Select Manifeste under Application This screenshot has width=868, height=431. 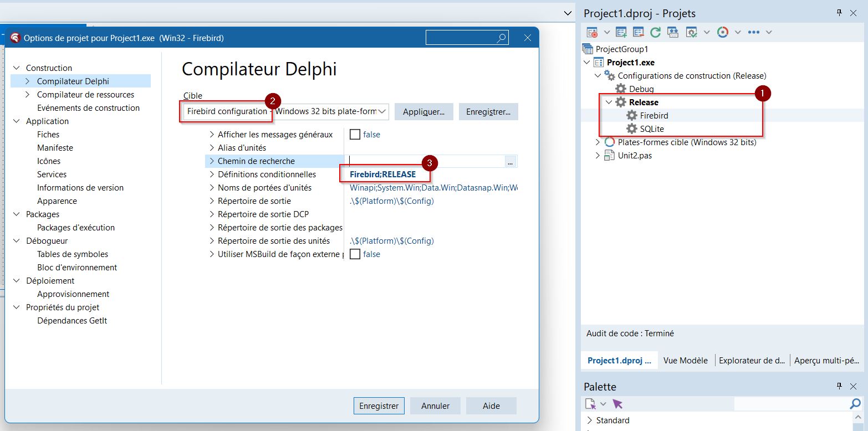tap(55, 148)
